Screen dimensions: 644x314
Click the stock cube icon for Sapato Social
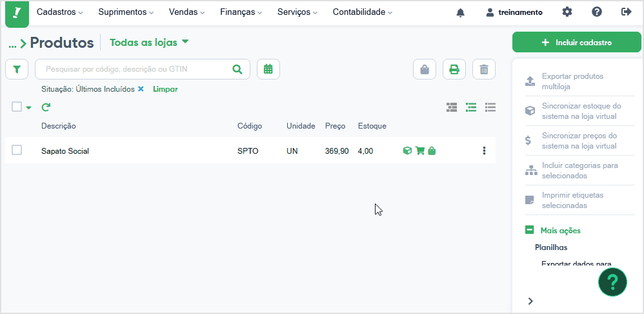[x=407, y=151]
